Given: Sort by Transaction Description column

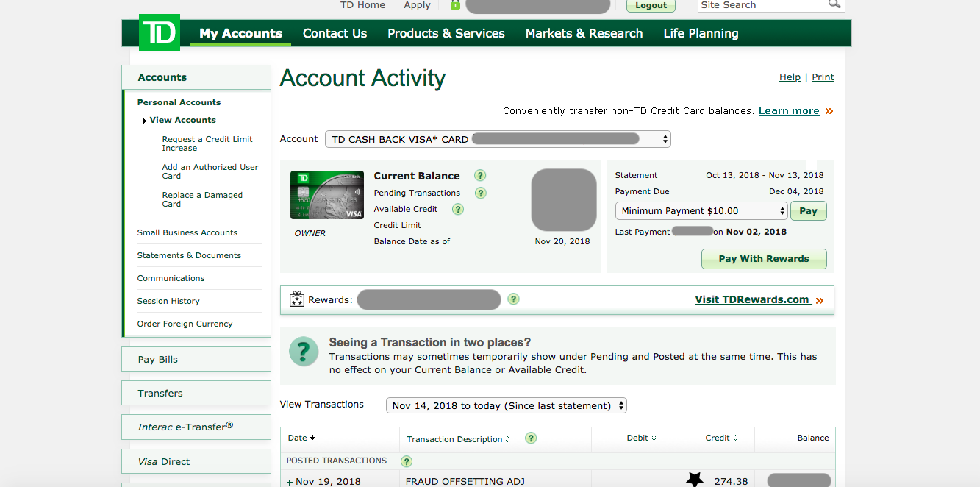Looking at the screenshot, I should coord(508,439).
